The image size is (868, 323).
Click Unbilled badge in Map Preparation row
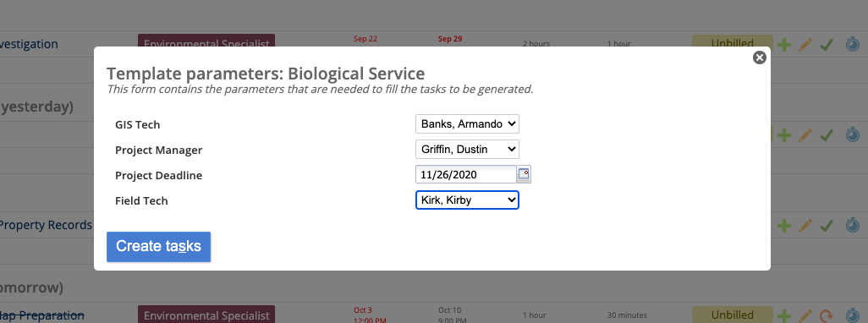point(733,315)
